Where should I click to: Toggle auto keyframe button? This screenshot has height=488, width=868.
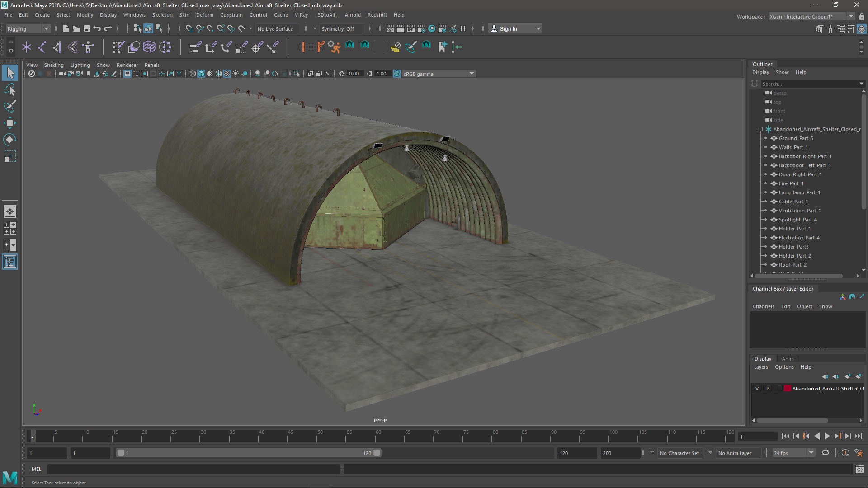click(x=845, y=453)
